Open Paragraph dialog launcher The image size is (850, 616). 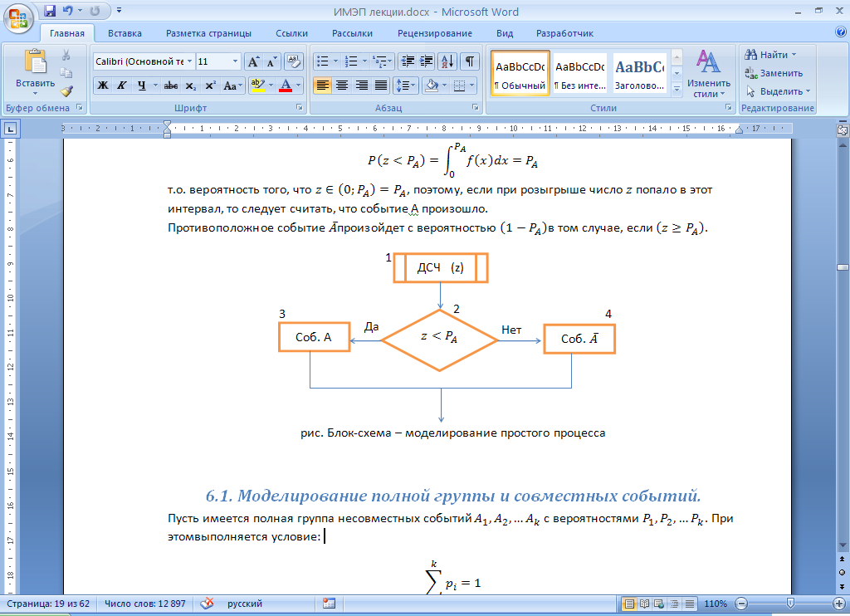coord(476,107)
